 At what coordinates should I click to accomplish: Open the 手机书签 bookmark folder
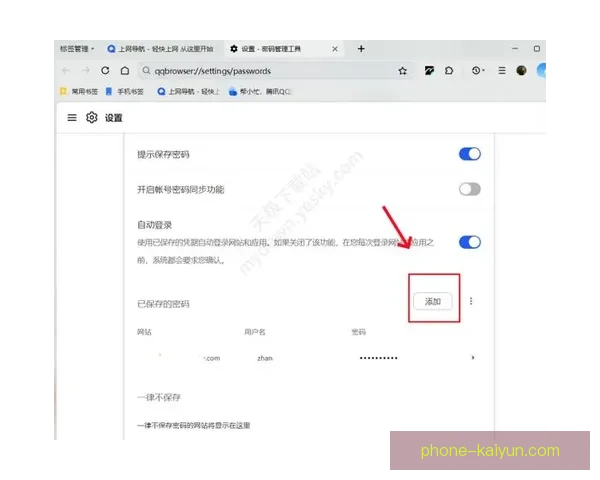(124, 91)
